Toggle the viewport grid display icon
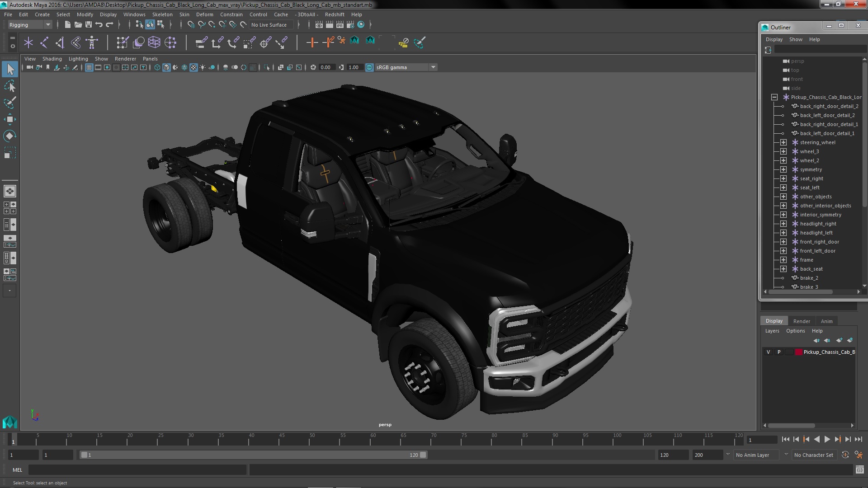 tap(89, 67)
